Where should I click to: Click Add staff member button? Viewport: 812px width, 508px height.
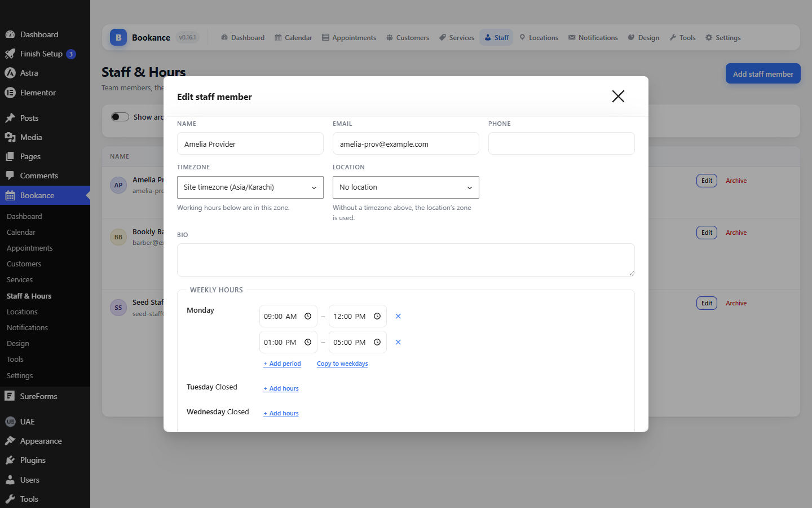coord(763,74)
